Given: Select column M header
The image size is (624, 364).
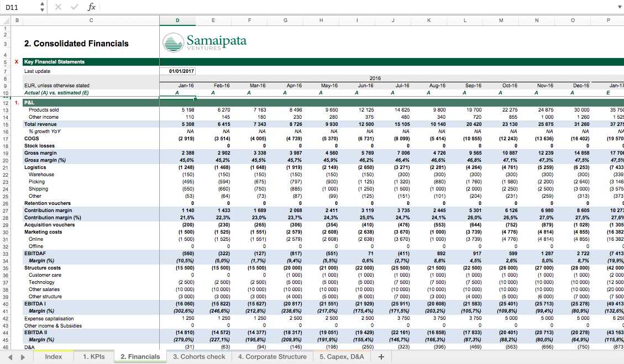Looking at the screenshot, I should coord(501,20).
